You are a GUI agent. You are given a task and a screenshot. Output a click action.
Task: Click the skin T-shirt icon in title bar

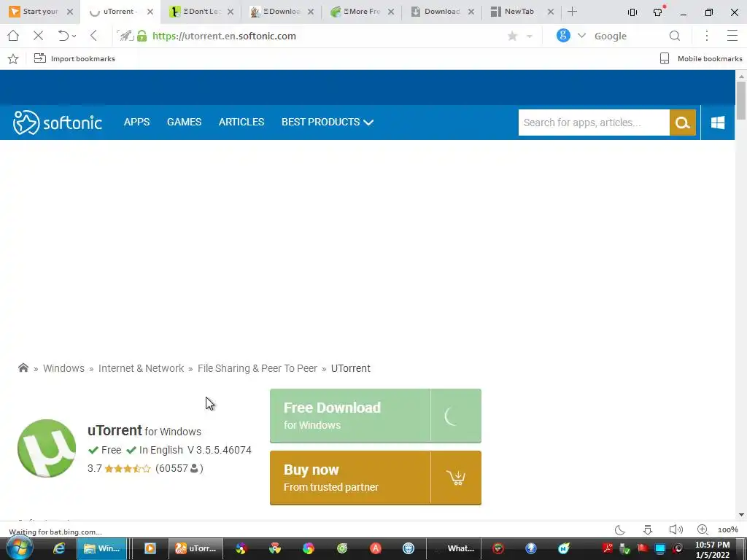tap(659, 12)
